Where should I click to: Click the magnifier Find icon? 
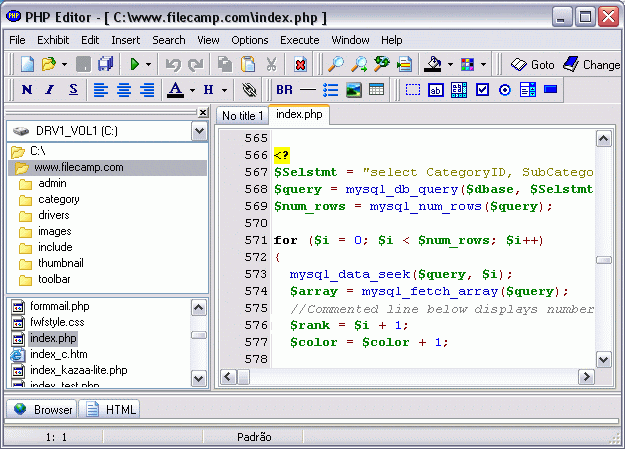[336, 64]
